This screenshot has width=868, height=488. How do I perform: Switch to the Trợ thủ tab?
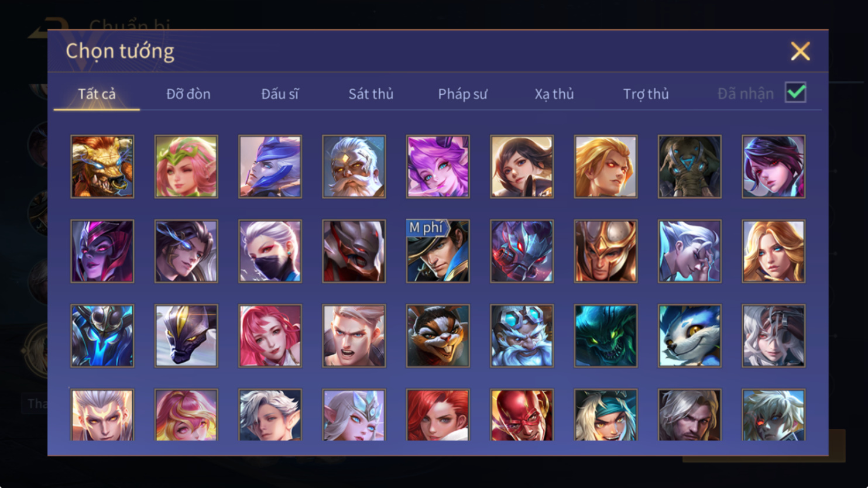[646, 94]
